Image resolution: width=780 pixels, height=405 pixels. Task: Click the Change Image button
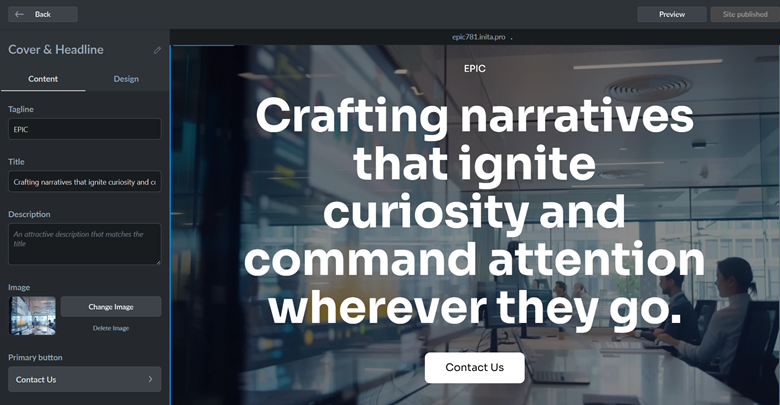(111, 306)
